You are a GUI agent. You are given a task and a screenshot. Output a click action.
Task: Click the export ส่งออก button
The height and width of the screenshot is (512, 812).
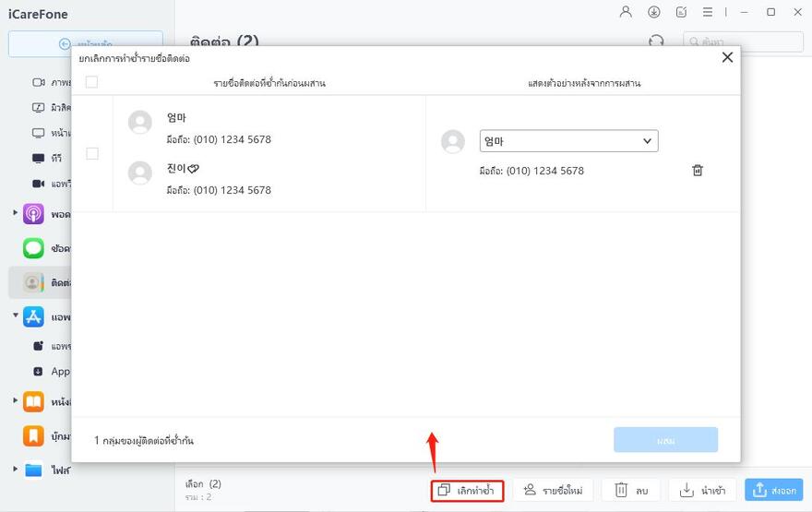[x=774, y=490]
